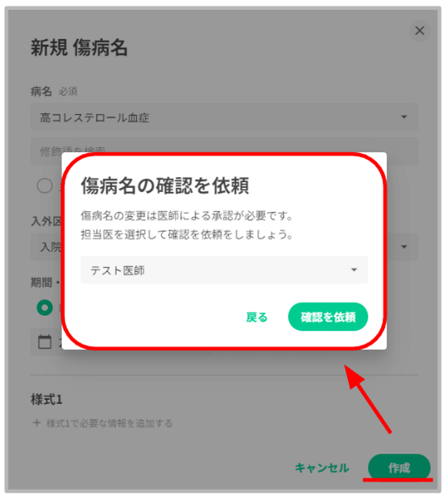
Task: Click the キャンセル button
Action: [322, 468]
